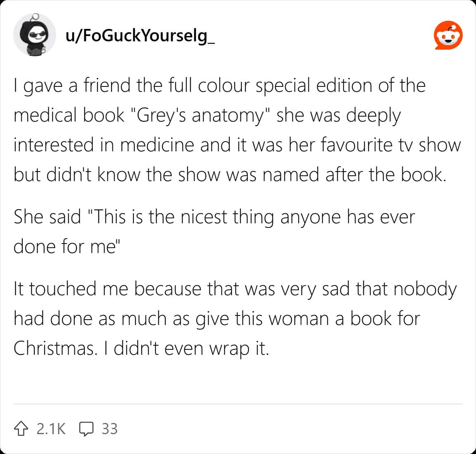The width and height of the screenshot is (476, 454).
Task: Click the line beginning "She said"
Action: coord(214,217)
